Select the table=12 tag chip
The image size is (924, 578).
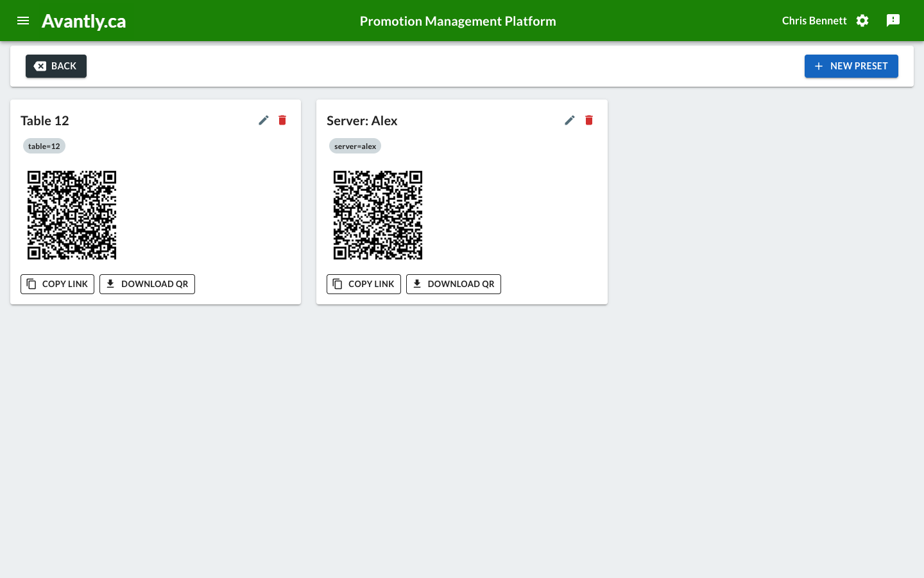(44, 146)
